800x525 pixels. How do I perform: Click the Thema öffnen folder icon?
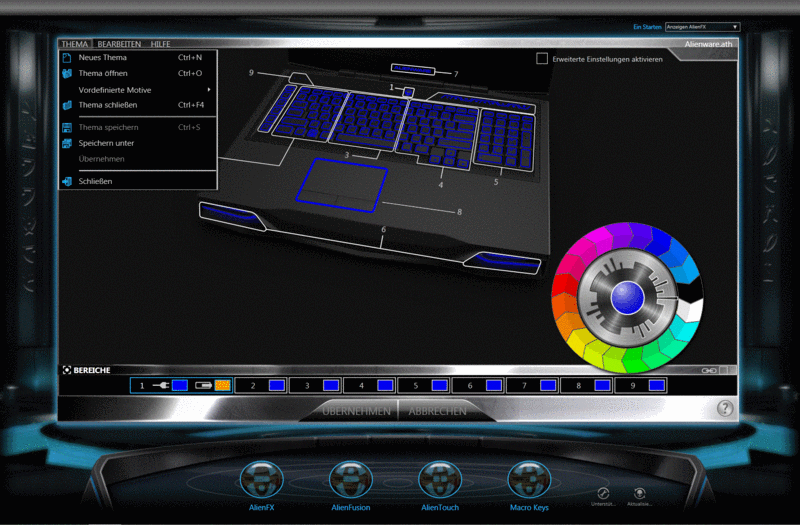[x=67, y=73]
